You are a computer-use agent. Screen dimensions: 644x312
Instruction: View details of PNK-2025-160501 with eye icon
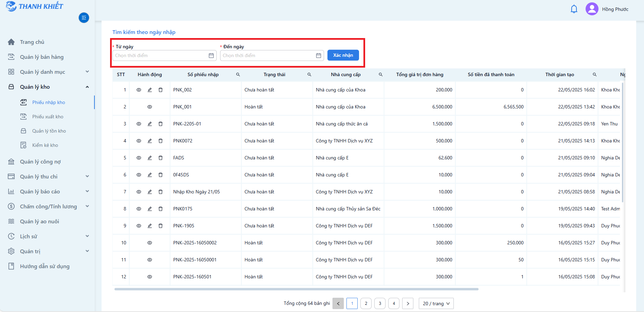(x=150, y=277)
